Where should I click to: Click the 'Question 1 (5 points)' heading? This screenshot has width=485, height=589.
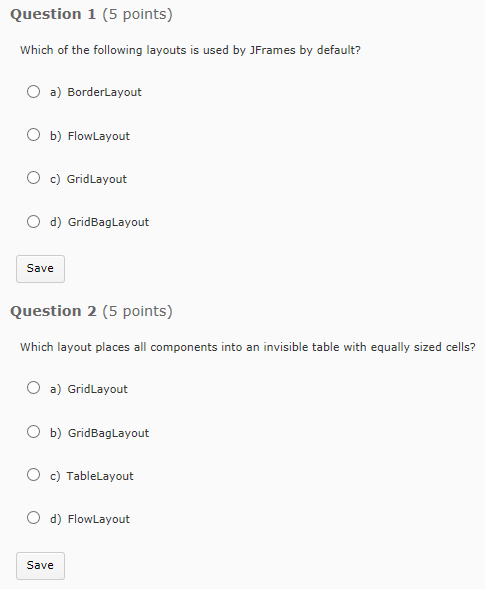pos(91,14)
